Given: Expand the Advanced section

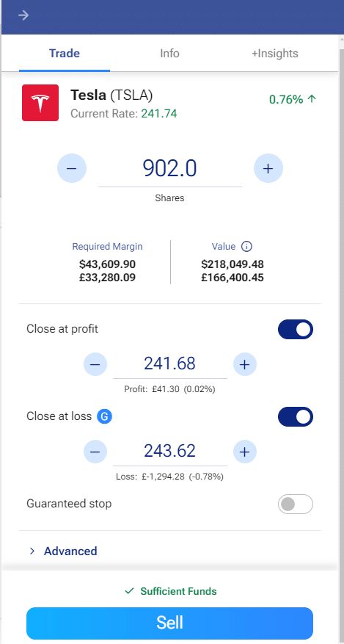Looking at the screenshot, I should [x=63, y=551].
